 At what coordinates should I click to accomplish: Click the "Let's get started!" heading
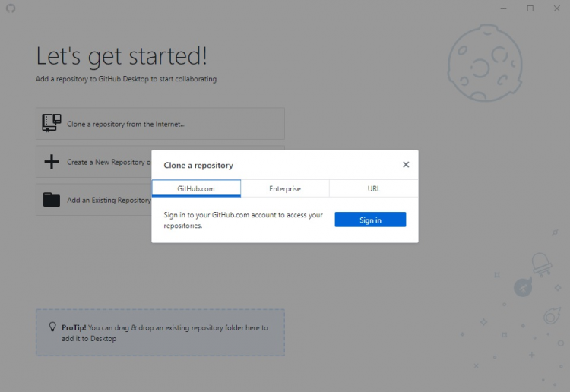(x=122, y=56)
